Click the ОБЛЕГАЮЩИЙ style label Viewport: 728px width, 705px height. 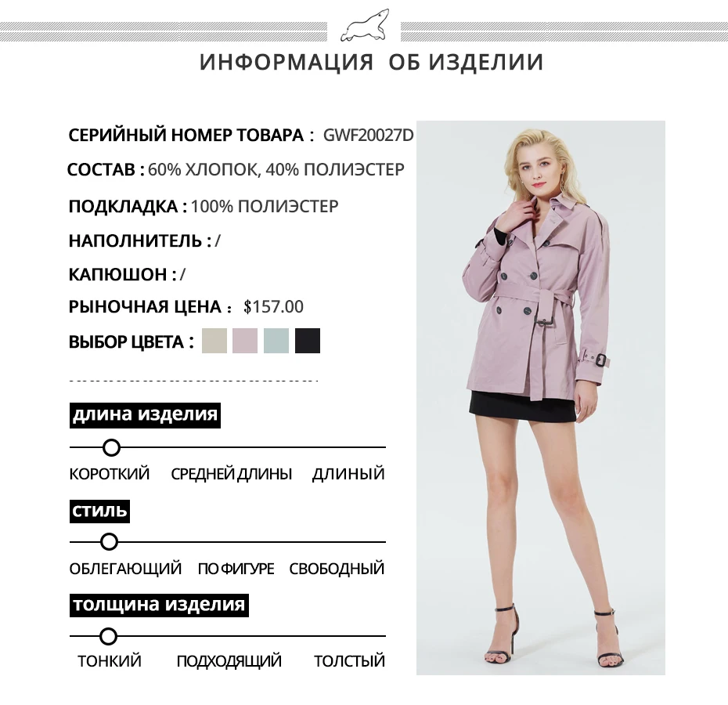pos(125,569)
